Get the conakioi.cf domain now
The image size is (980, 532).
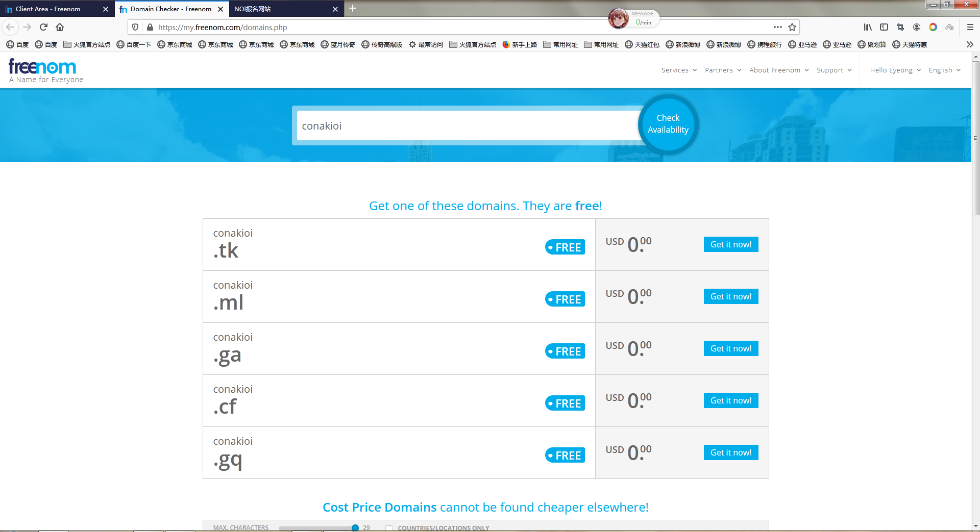[731, 400]
